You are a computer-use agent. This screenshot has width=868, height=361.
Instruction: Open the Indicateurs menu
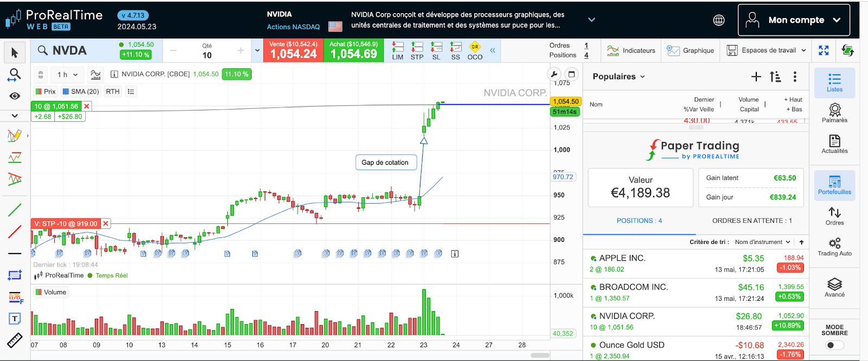(x=631, y=50)
